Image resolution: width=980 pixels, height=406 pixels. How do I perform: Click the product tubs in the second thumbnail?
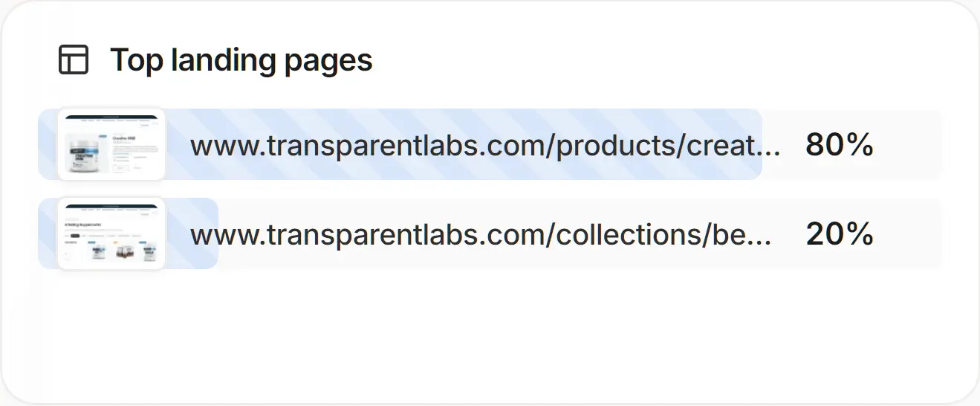click(123, 251)
